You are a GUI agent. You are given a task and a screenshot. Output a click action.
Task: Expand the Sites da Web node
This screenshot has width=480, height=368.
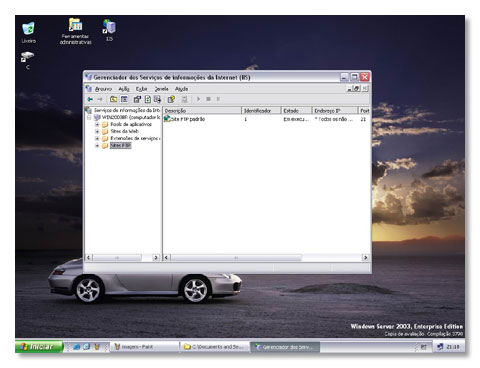[x=97, y=131]
